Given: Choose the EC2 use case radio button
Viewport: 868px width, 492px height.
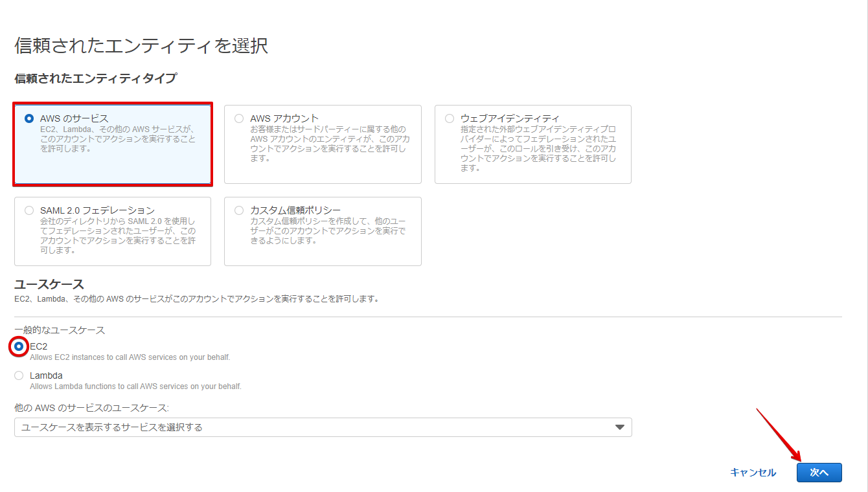Looking at the screenshot, I should click(19, 347).
